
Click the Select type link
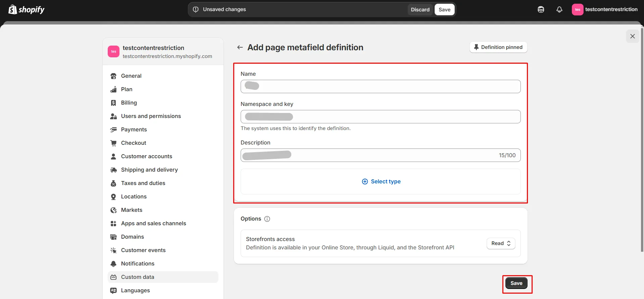click(x=381, y=181)
